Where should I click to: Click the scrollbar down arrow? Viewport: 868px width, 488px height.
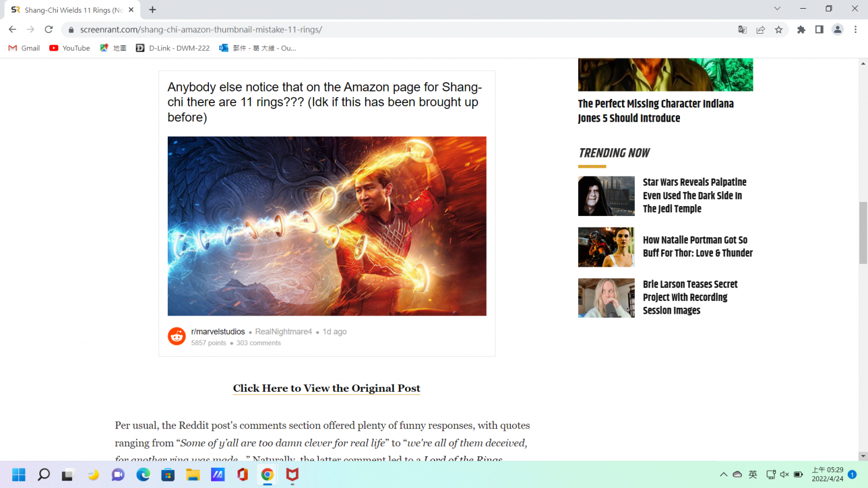pyautogui.click(x=863, y=456)
